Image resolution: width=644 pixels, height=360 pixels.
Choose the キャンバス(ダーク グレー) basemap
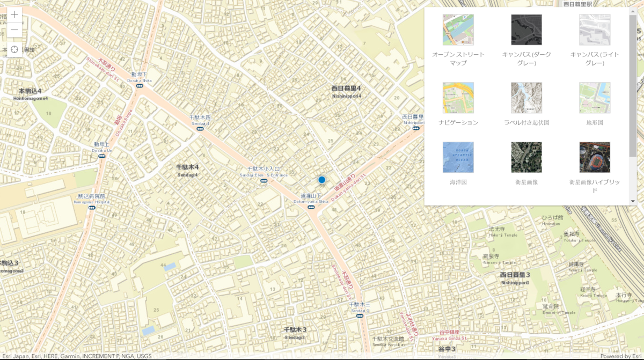tap(526, 30)
